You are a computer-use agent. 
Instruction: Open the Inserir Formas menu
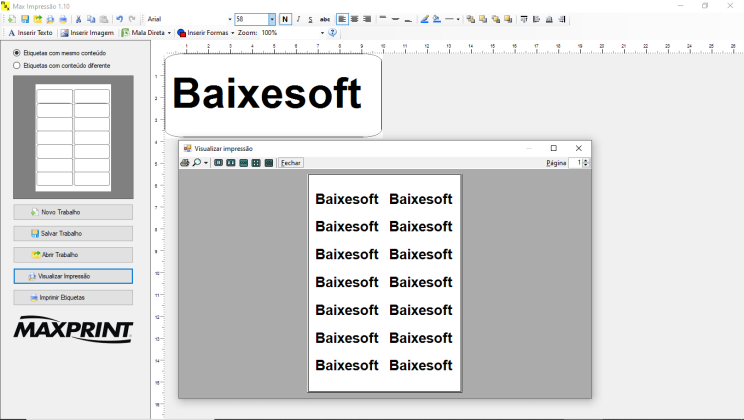click(206, 33)
